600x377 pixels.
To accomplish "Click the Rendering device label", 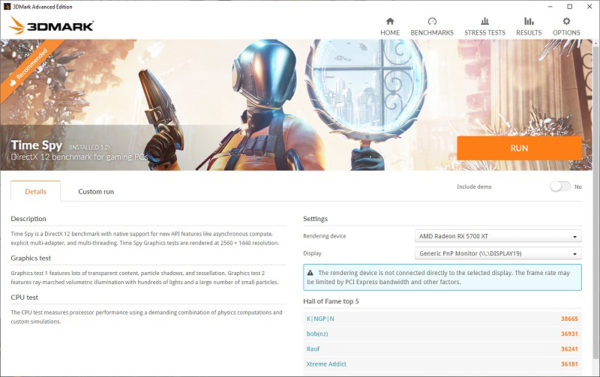I will pos(324,236).
